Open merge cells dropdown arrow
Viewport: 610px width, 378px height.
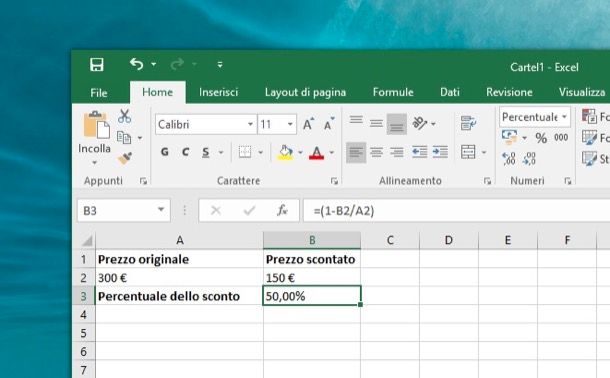click(x=484, y=152)
